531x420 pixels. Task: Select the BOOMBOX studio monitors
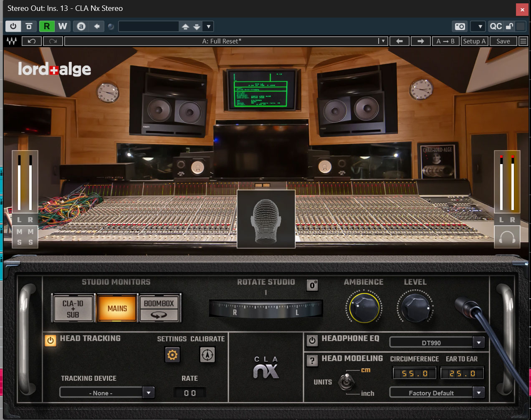click(x=159, y=309)
